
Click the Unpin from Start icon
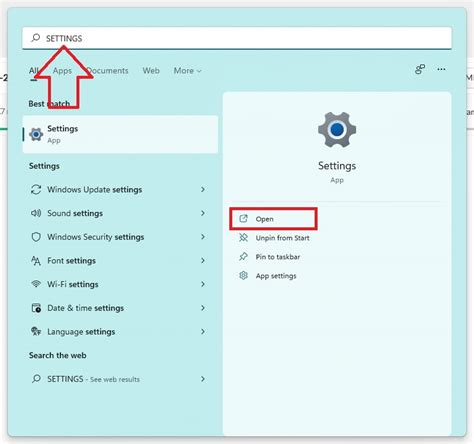[244, 238]
